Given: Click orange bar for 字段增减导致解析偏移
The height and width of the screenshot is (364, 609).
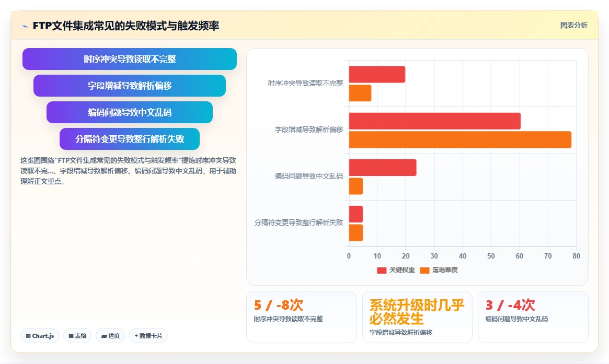Looking at the screenshot, I should tap(460, 140).
